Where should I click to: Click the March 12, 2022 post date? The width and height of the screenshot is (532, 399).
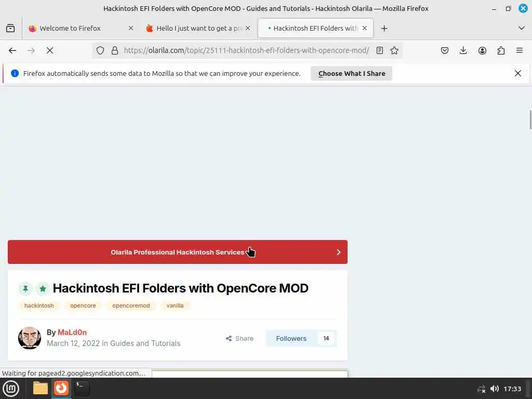click(x=73, y=343)
